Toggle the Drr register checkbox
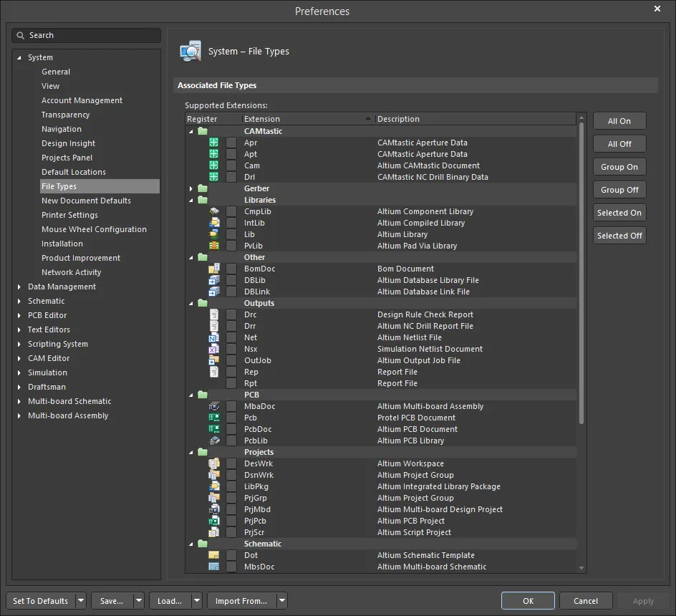The image size is (676, 616). tap(231, 326)
